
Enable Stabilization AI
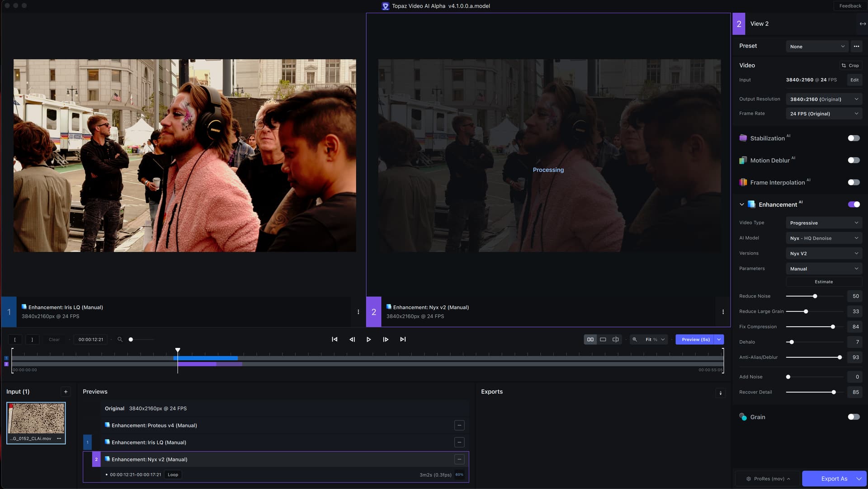point(854,138)
